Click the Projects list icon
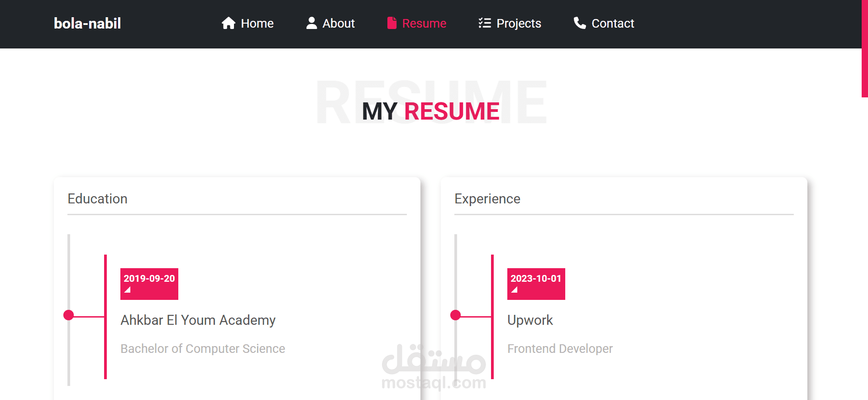 pyautogui.click(x=485, y=23)
